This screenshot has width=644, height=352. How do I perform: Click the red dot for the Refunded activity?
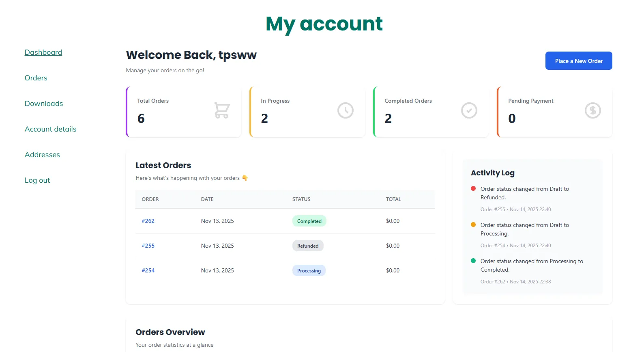[473, 188]
